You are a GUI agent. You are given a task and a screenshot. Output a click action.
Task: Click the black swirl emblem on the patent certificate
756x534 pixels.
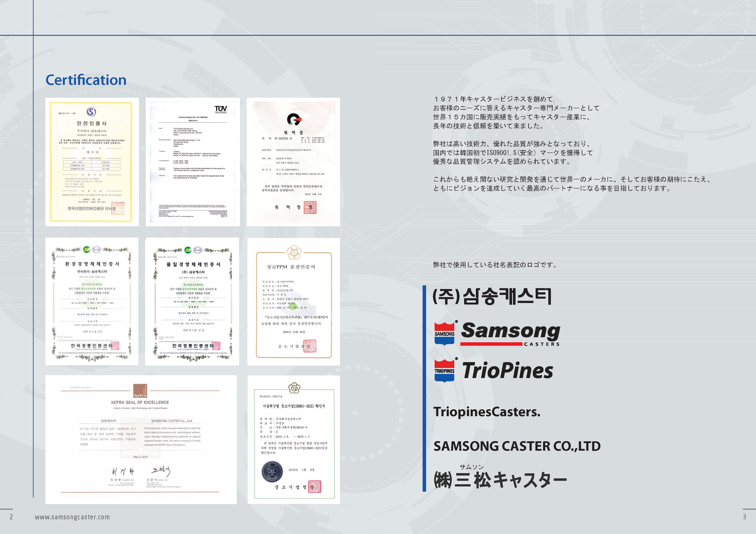[x=294, y=119]
